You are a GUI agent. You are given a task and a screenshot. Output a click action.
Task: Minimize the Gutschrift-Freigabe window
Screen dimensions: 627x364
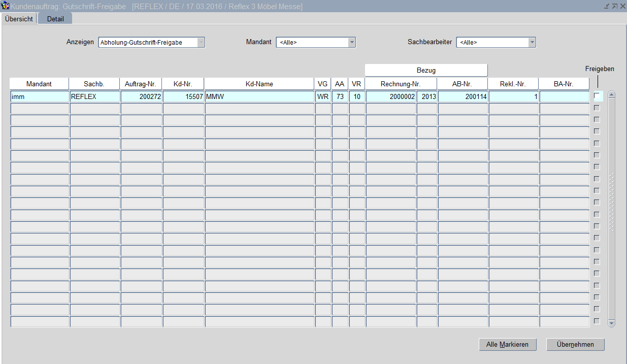pos(606,6)
